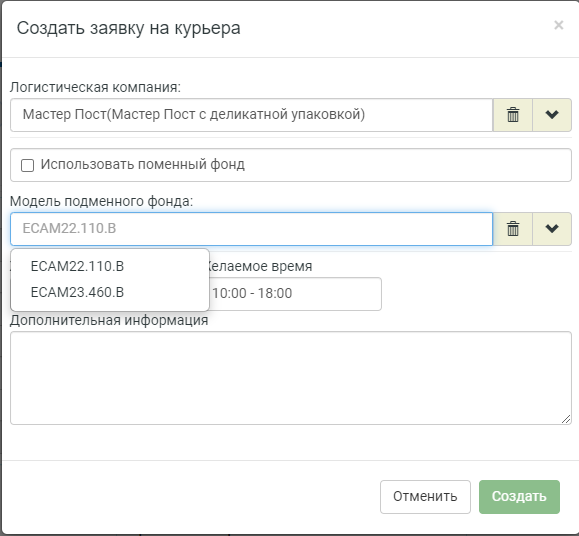Select ECAM23.460.B from the dropdown list

[77, 292]
